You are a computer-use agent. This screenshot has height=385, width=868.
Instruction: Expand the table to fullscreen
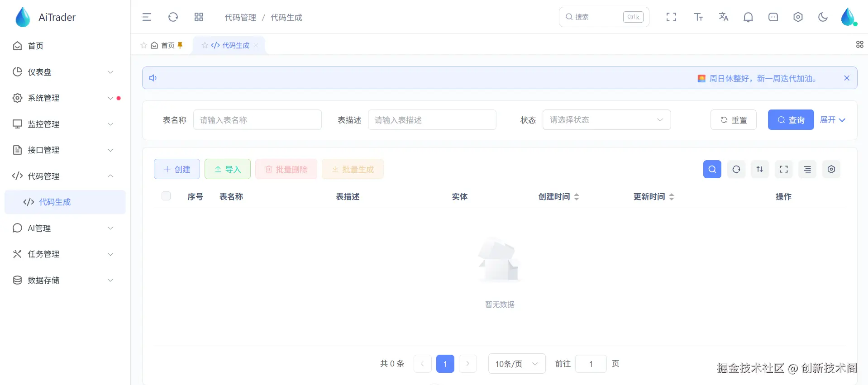pos(784,169)
